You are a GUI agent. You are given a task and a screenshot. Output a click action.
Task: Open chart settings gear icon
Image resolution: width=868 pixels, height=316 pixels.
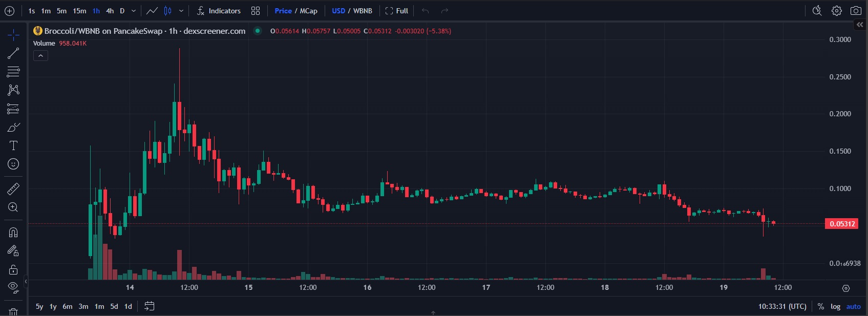pyautogui.click(x=837, y=11)
